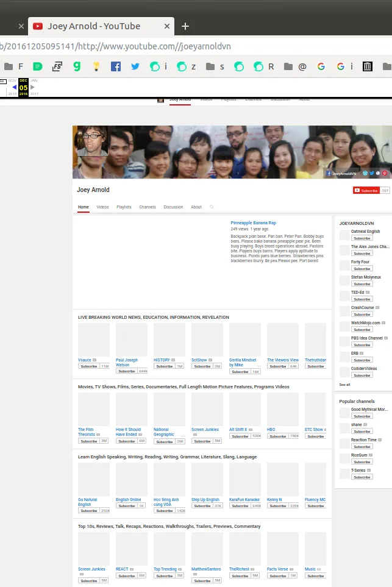
Task: Switch to the Videos tab
Action: click(x=102, y=207)
